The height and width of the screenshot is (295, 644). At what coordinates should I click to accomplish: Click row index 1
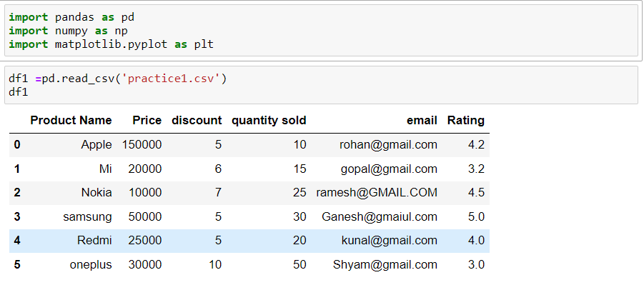pyautogui.click(x=17, y=169)
